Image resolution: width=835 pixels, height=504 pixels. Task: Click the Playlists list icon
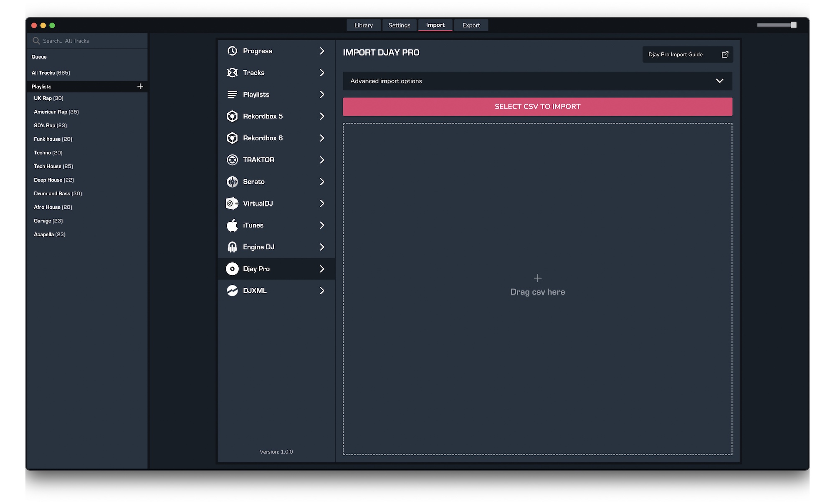(232, 94)
